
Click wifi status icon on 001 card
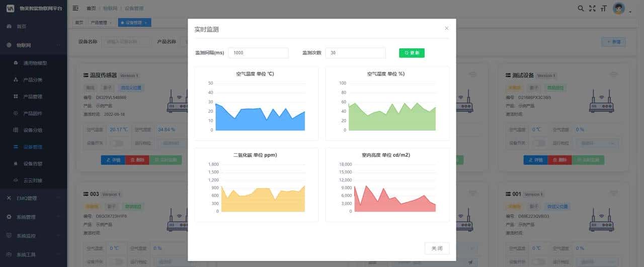613,193
